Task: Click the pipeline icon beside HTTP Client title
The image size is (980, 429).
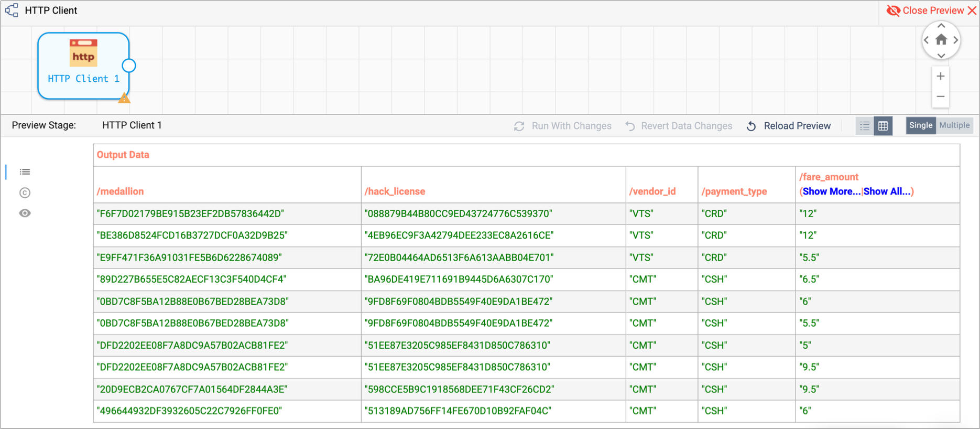Action: [12, 10]
